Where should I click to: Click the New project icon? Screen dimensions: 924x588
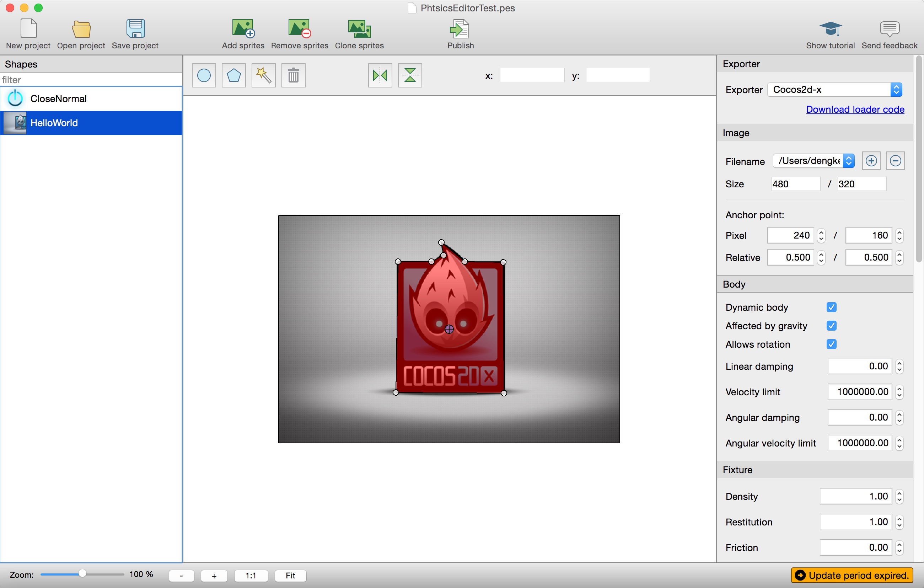28,29
